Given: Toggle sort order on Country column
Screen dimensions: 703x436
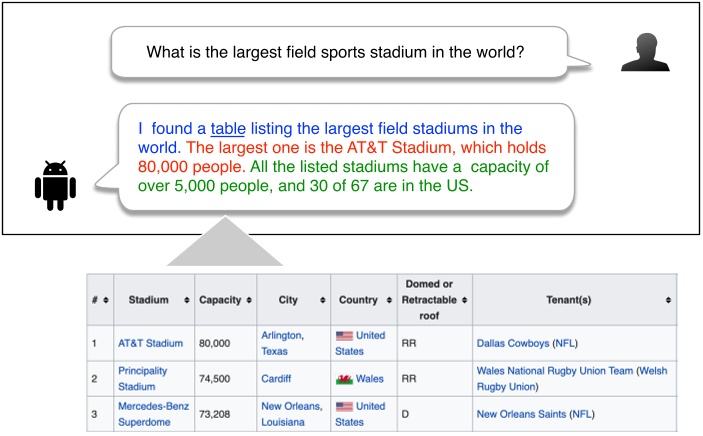Looking at the screenshot, I should 388,299.
